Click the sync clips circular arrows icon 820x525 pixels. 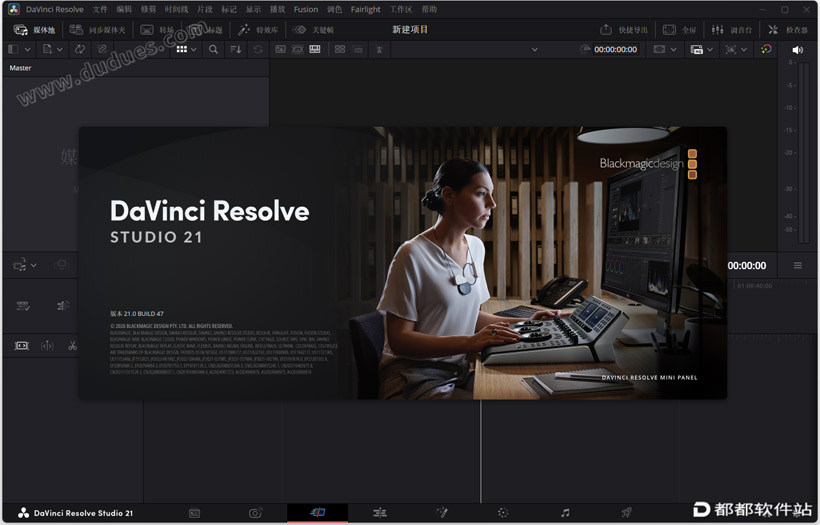point(79,49)
